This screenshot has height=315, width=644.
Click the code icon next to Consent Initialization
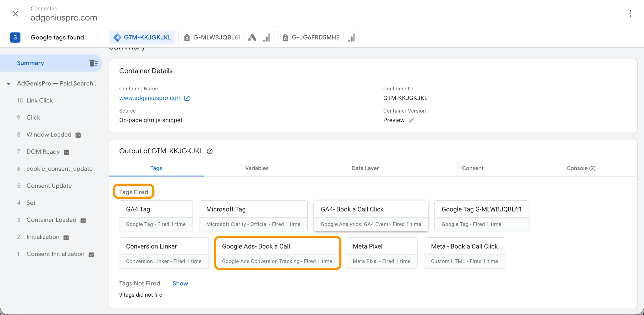coord(91,255)
